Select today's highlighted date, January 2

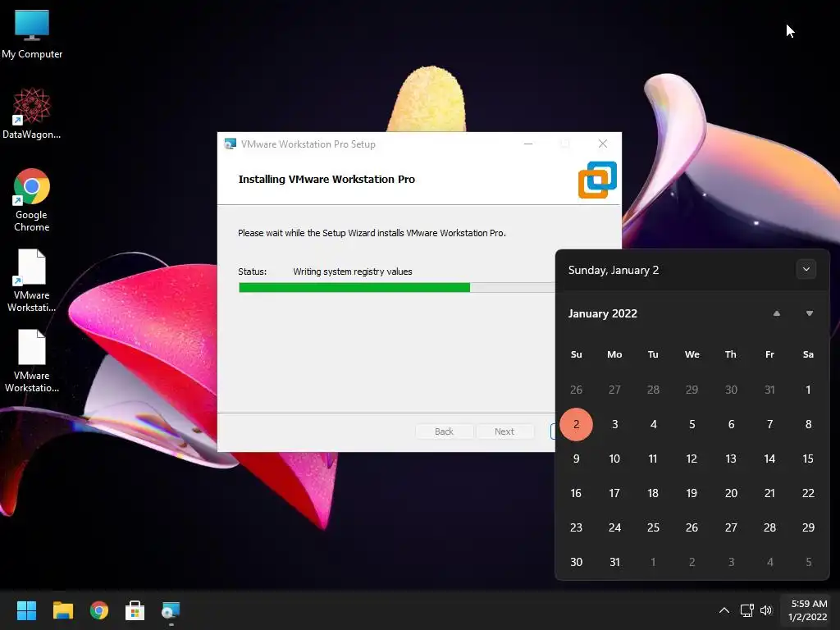point(576,424)
